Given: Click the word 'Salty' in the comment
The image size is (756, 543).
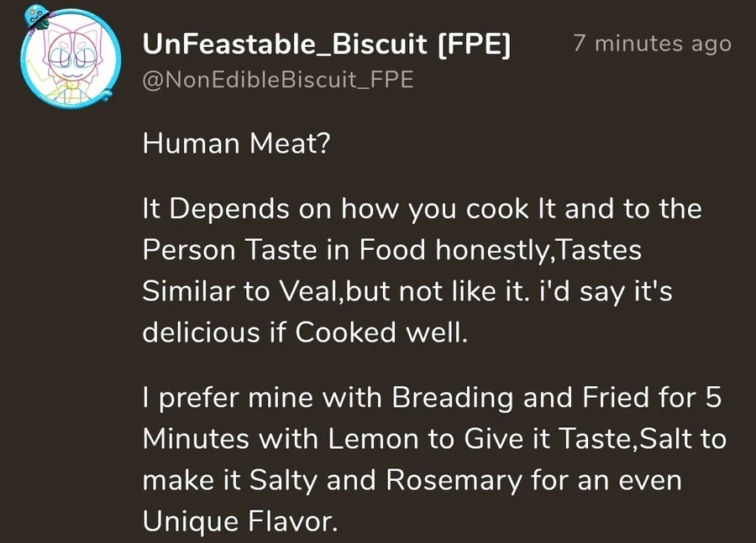Looking at the screenshot, I should click(x=284, y=480).
